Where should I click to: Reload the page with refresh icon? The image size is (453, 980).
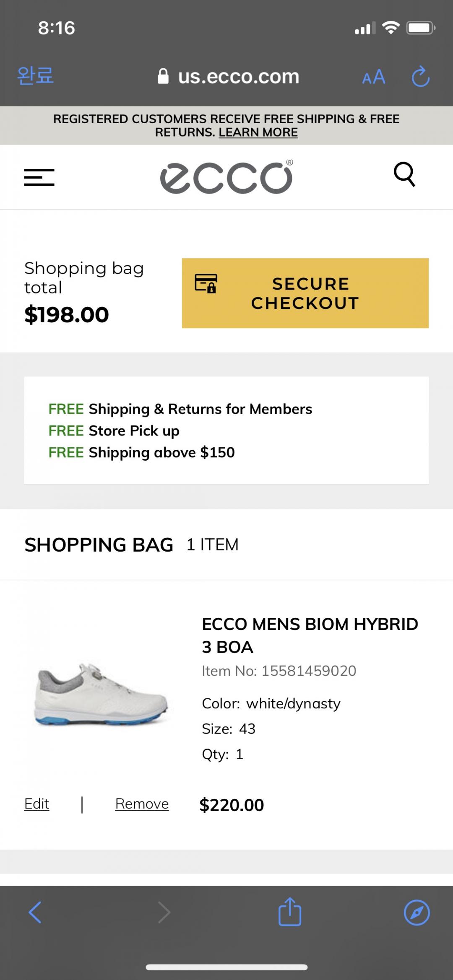point(420,77)
